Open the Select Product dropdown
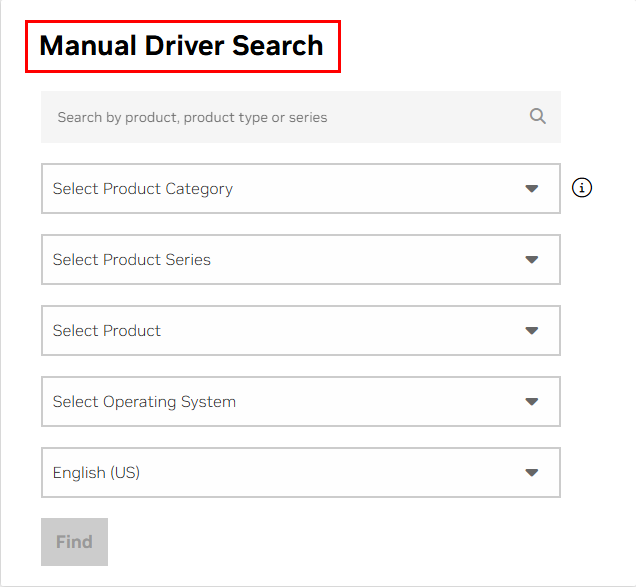Screen dimensions: 636x587 point(300,331)
